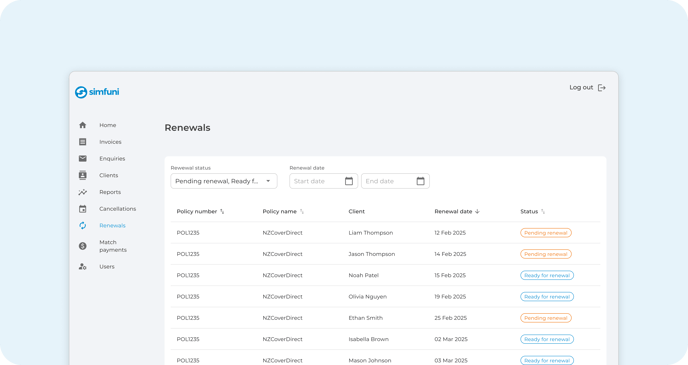Image resolution: width=688 pixels, height=365 pixels.
Task: Open Users menu item
Action: (x=107, y=266)
